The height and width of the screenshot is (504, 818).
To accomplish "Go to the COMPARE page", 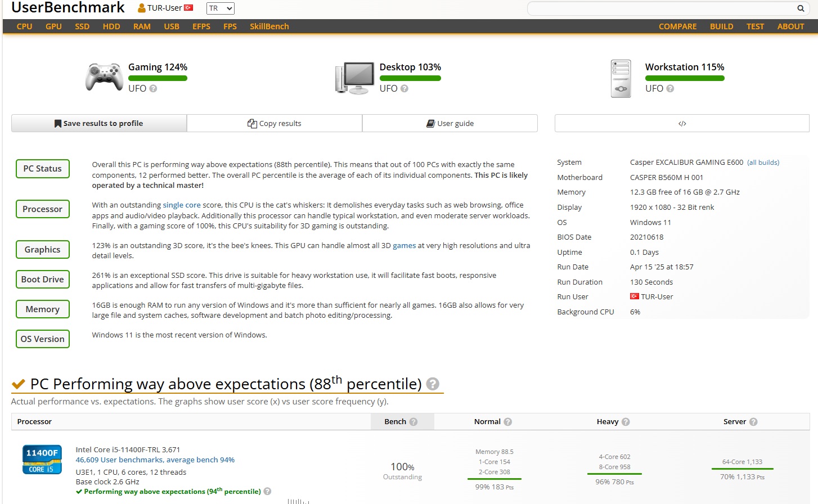I will point(677,26).
